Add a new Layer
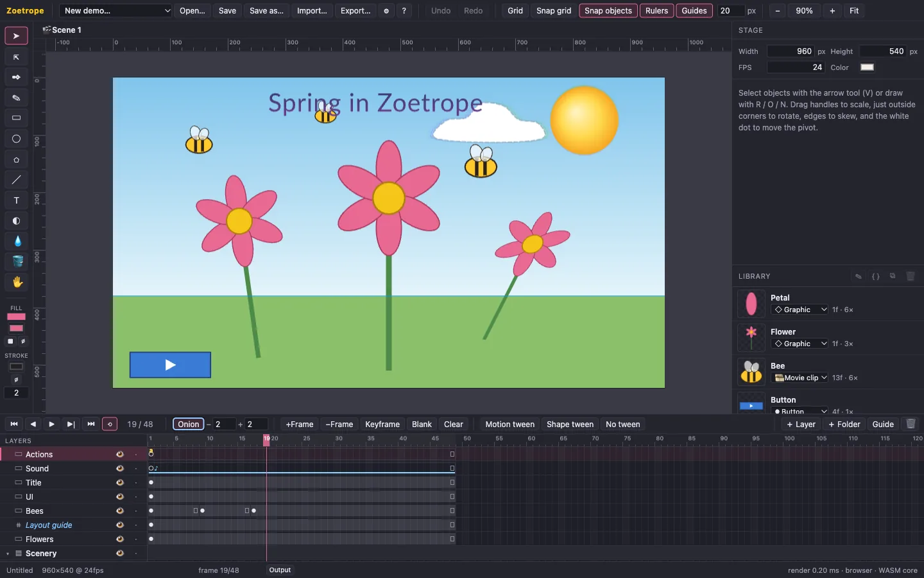This screenshot has height=578, width=924. click(x=801, y=425)
